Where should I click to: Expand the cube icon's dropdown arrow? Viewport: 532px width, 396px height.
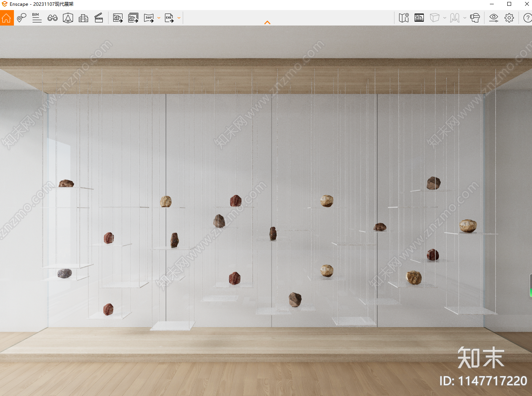pos(445,18)
